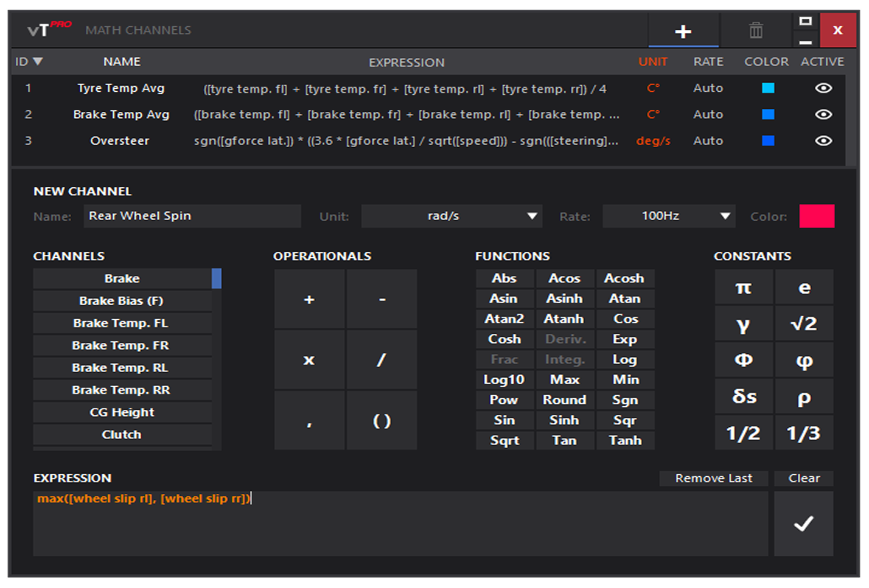Sort channels by the ID column arrow

point(38,61)
